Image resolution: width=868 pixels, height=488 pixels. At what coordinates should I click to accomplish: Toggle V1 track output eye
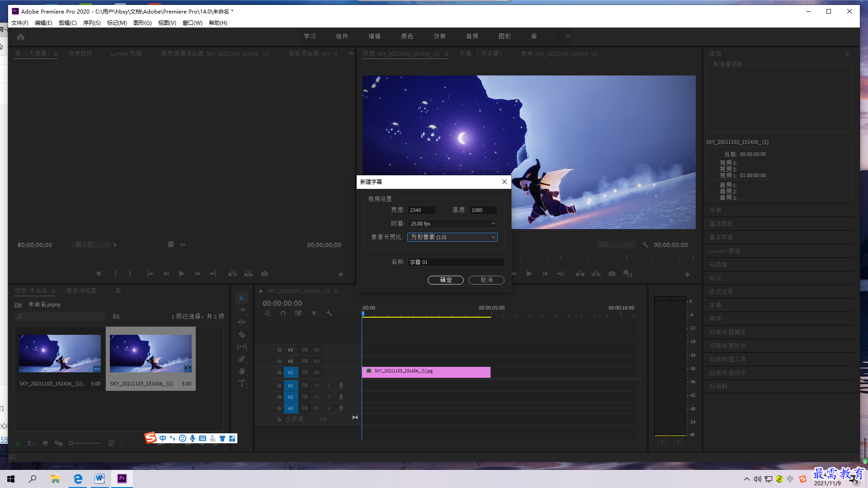click(317, 372)
